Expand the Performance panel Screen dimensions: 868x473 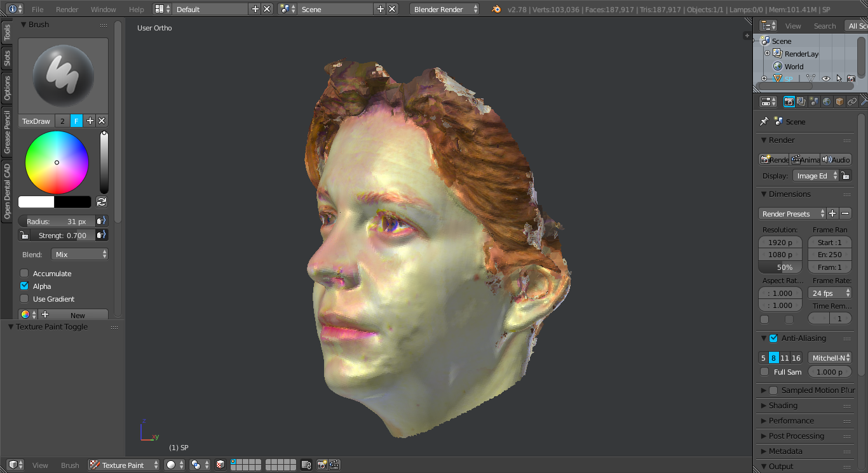(x=764, y=420)
